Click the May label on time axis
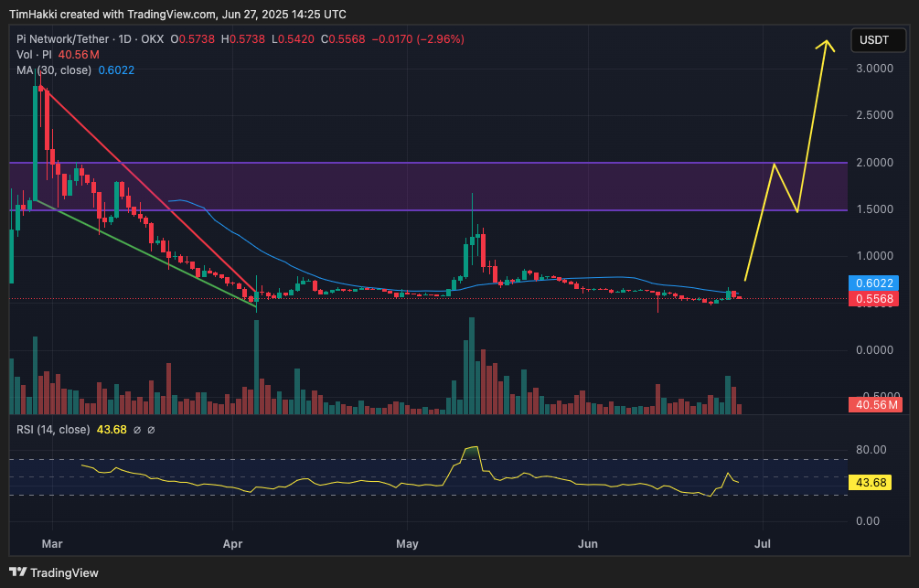Viewport: 919px width, 588px height. point(407,544)
